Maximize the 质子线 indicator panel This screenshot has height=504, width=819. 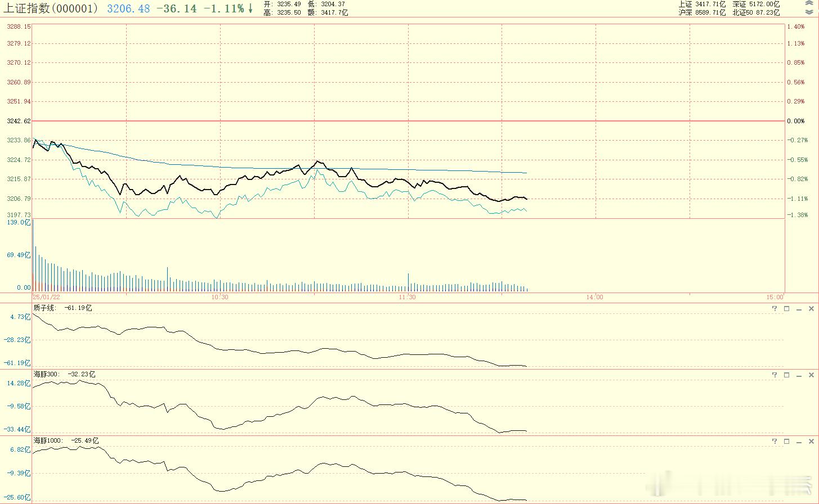787,308
